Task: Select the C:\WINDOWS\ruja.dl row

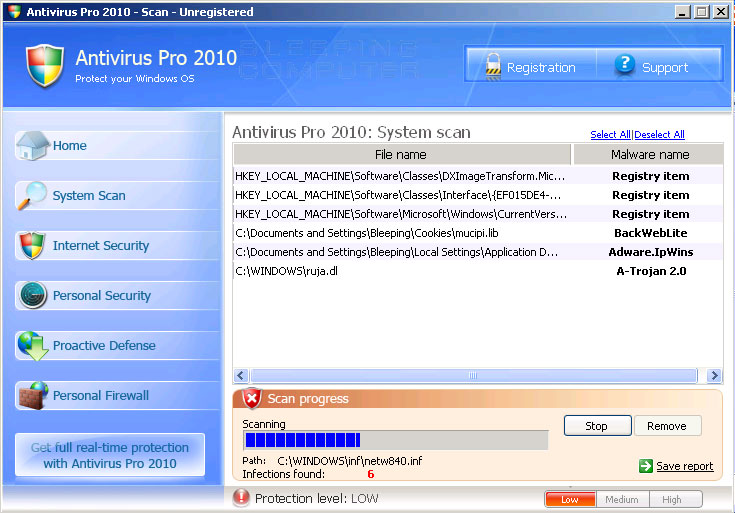Action: coord(477,271)
